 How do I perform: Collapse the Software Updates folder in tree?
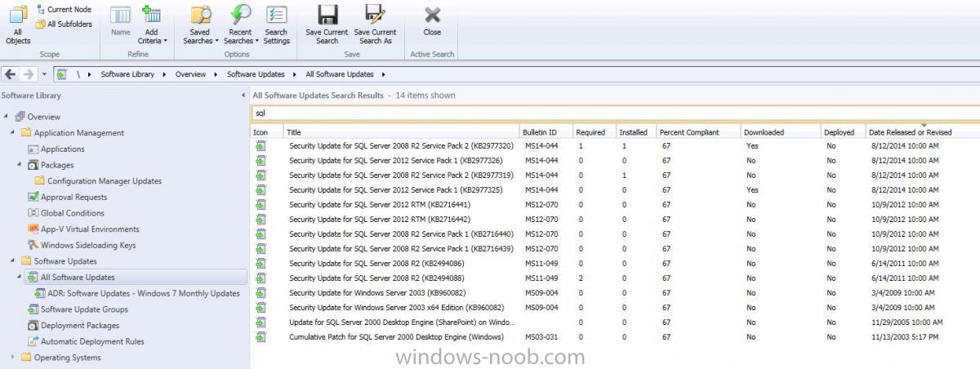13,261
